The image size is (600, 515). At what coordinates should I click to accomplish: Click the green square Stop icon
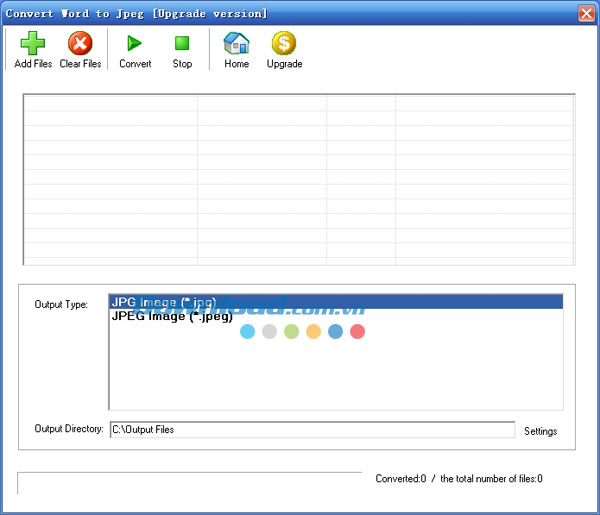182,44
